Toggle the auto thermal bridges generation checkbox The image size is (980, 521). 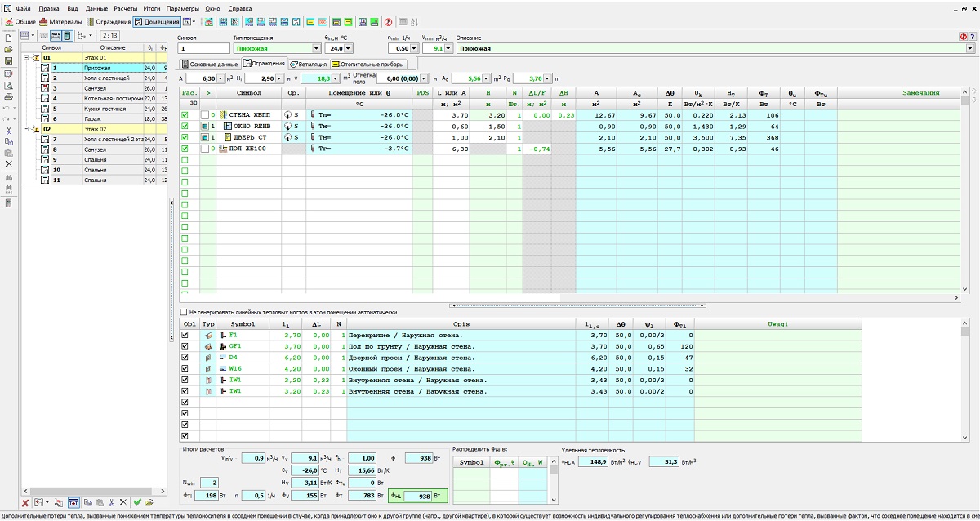tap(184, 312)
